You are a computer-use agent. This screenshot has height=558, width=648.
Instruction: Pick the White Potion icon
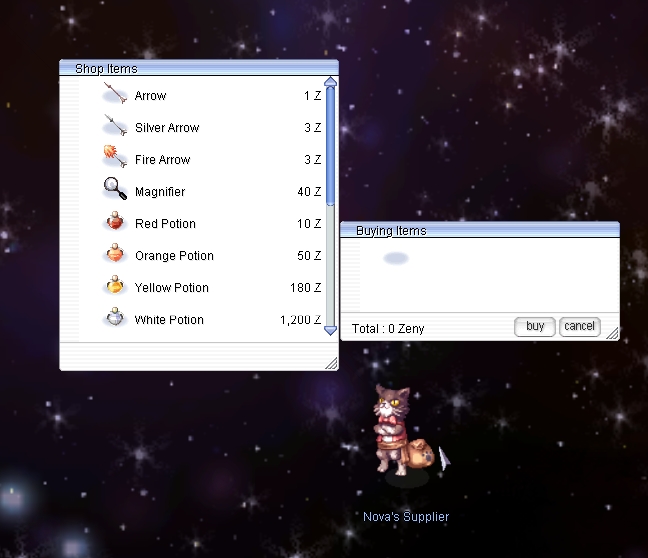coord(115,319)
